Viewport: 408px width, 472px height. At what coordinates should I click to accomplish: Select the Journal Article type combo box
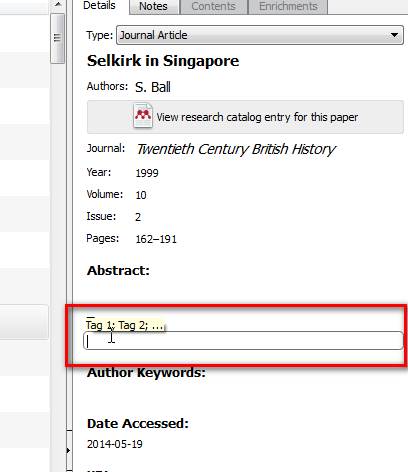pyautogui.click(x=260, y=35)
